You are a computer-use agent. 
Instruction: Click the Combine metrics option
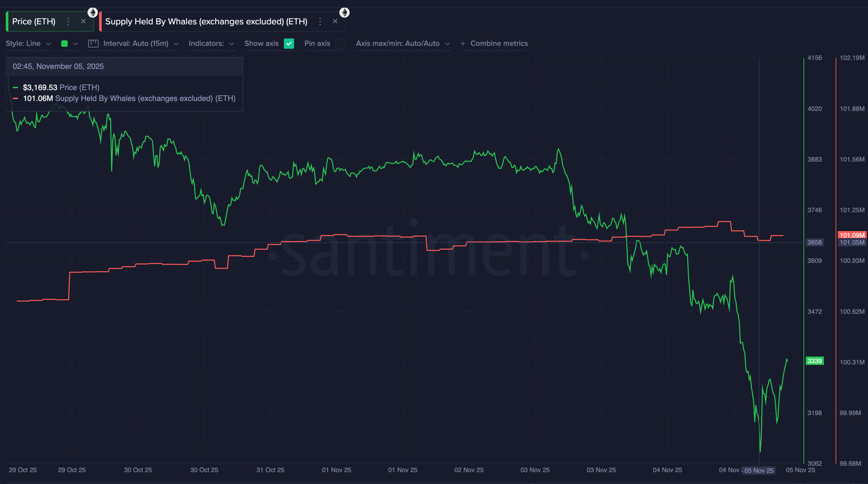pos(498,43)
